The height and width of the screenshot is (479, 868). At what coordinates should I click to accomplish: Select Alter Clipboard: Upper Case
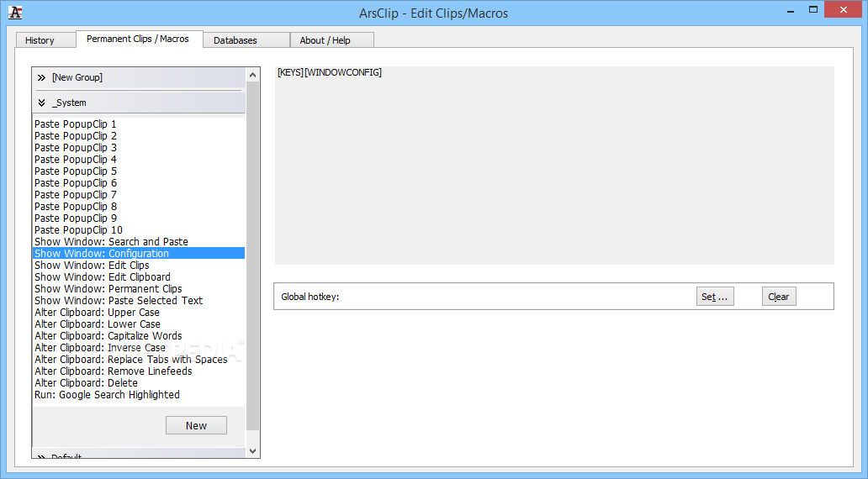point(139,313)
